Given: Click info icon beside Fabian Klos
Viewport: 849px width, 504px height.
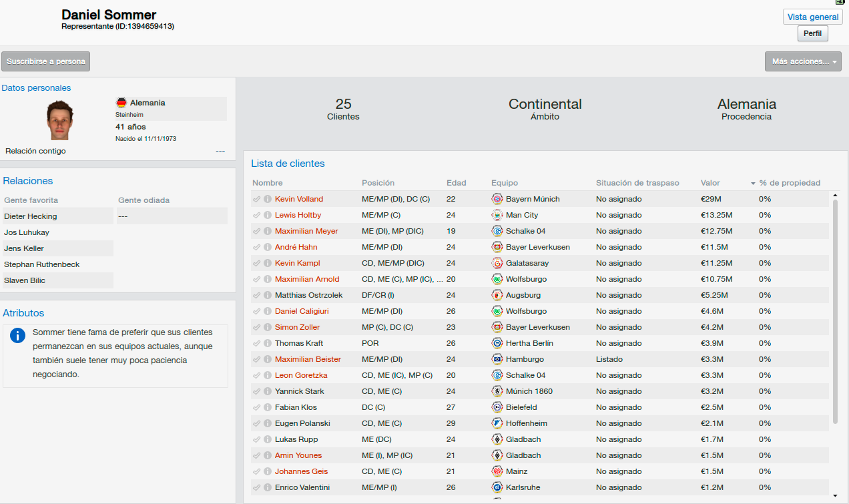Looking at the screenshot, I should [x=268, y=407].
